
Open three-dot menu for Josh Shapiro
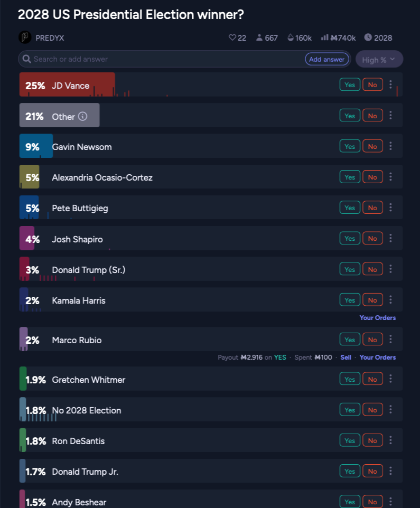(390, 238)
